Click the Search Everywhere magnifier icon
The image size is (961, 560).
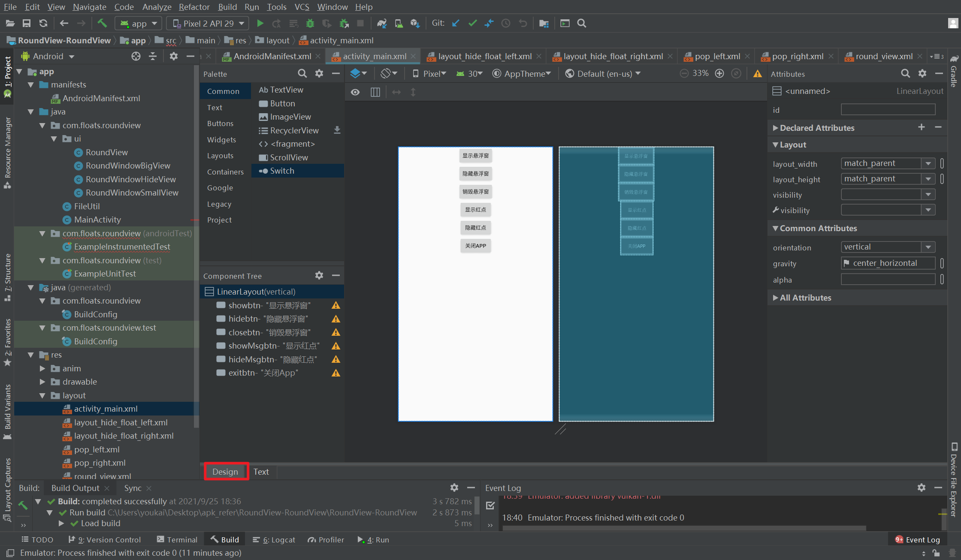click(582, 23)
